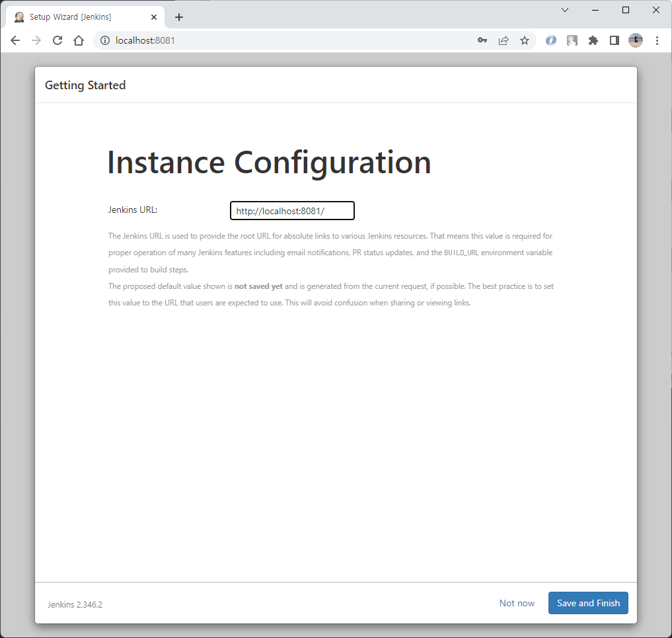Click the browser Back arrow

click(15, 40)
